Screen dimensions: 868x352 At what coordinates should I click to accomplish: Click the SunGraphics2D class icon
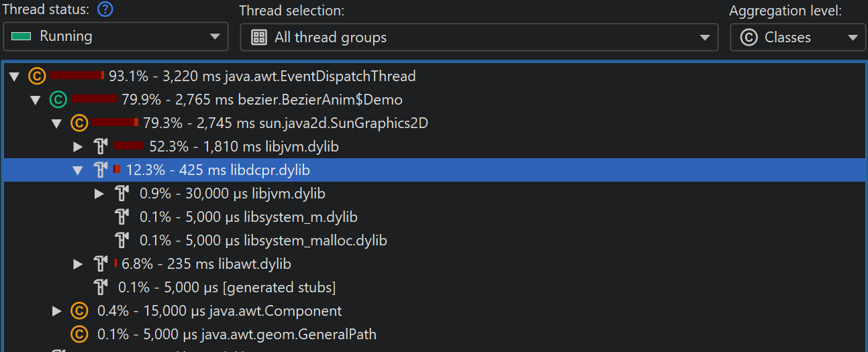click(x=79, y=123)
